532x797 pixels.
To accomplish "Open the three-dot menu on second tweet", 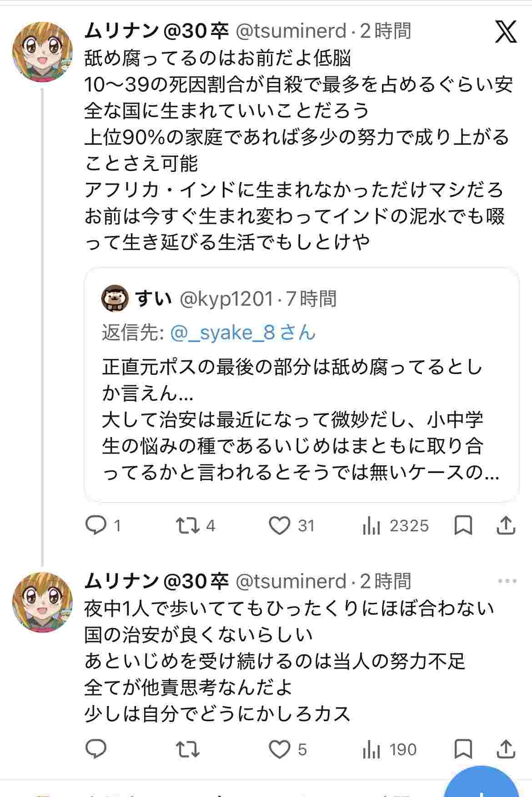I will click(x=507, y=581).
